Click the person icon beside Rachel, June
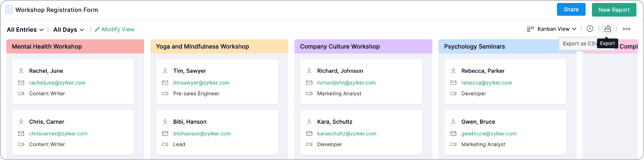 tap(21, 71)
